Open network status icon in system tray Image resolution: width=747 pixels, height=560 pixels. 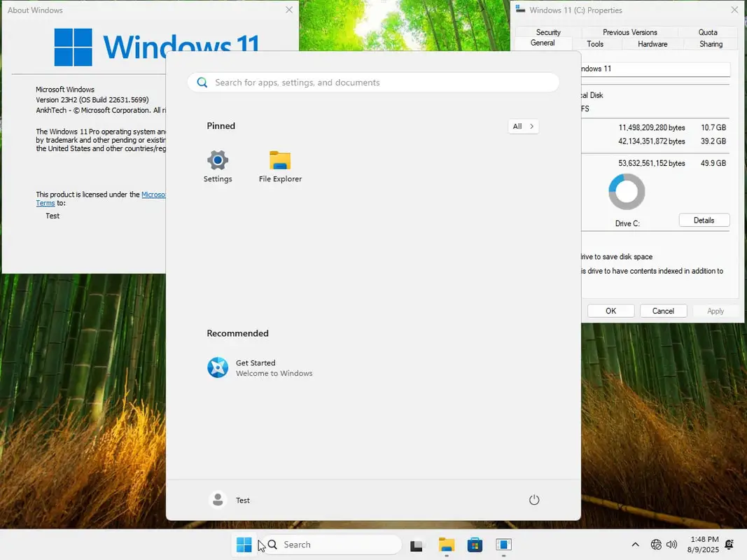click(x=656, y=545)
